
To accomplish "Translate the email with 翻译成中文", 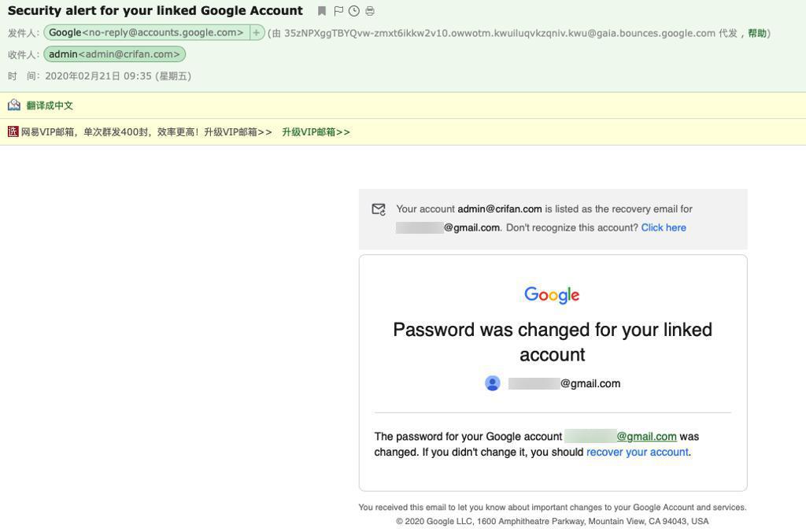I will pyautogui.click(x=50, y=105).
